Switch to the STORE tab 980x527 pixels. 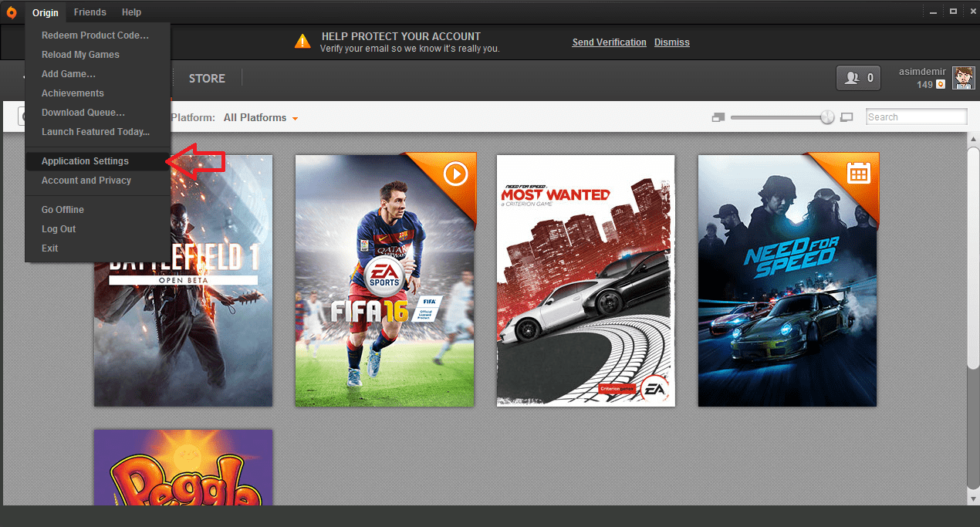click(207, 79)
